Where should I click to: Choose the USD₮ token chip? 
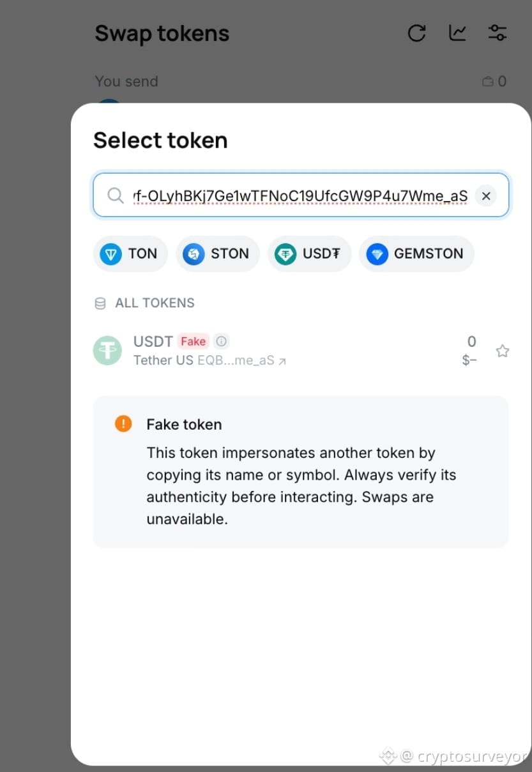[x=309, y=254]
